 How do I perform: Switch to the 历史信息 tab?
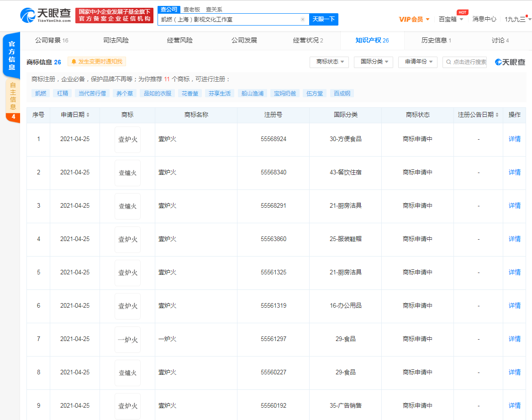pyautogui.click(x=436, y=40)
